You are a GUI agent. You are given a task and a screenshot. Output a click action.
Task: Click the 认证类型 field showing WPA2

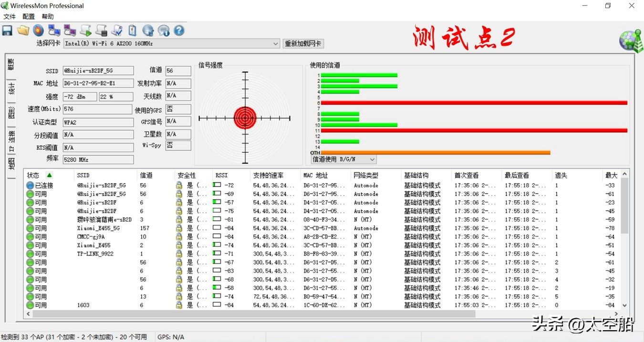[x=98, y=123]
